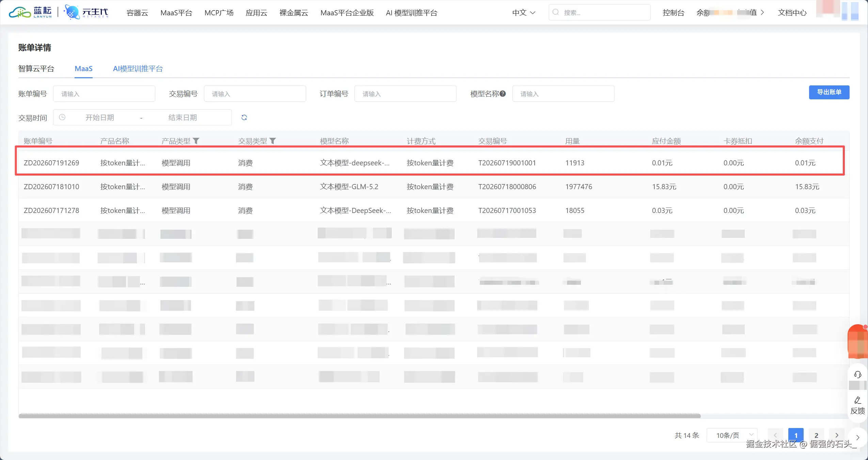The width and height of the screenshot is (868, 460).
Task: Open the 应用云 menu
Action: (x=256, y=13)
